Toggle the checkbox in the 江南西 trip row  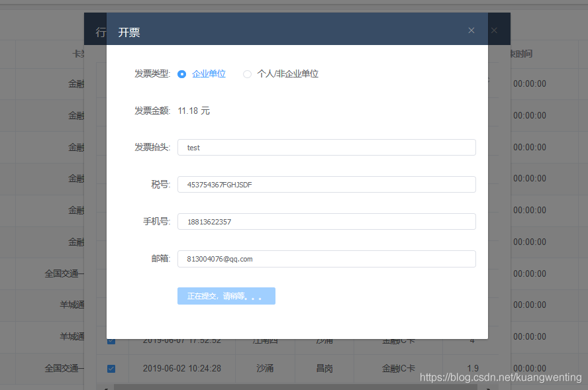(x=111, y=341)
